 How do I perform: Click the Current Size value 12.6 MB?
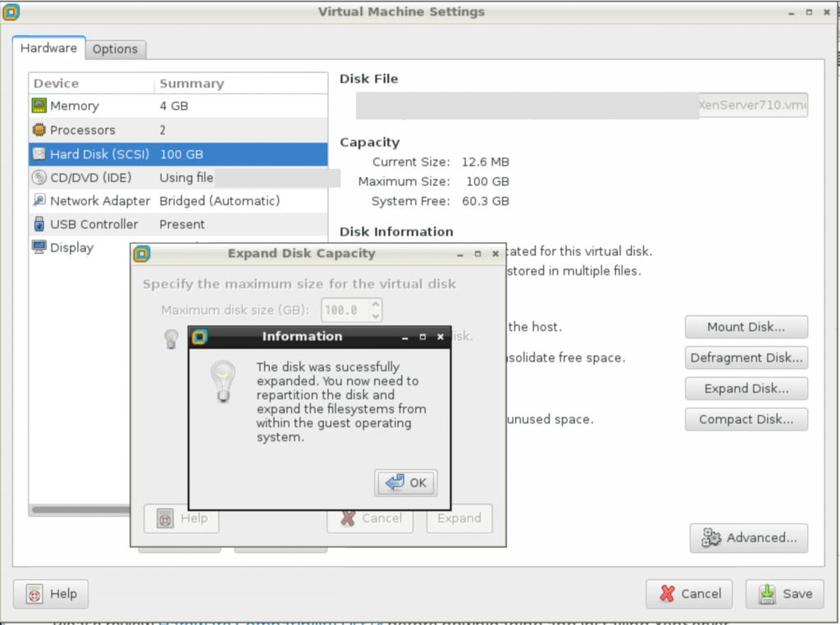coord(486,162)
